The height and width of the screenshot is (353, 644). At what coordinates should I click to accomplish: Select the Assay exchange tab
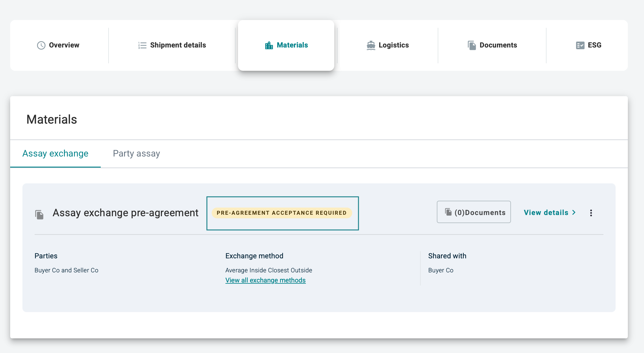tap(55, 154)
